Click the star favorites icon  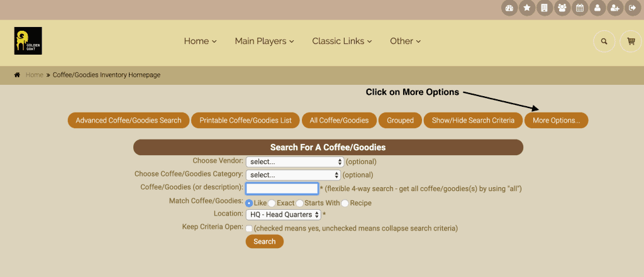(x=527, y=8)
